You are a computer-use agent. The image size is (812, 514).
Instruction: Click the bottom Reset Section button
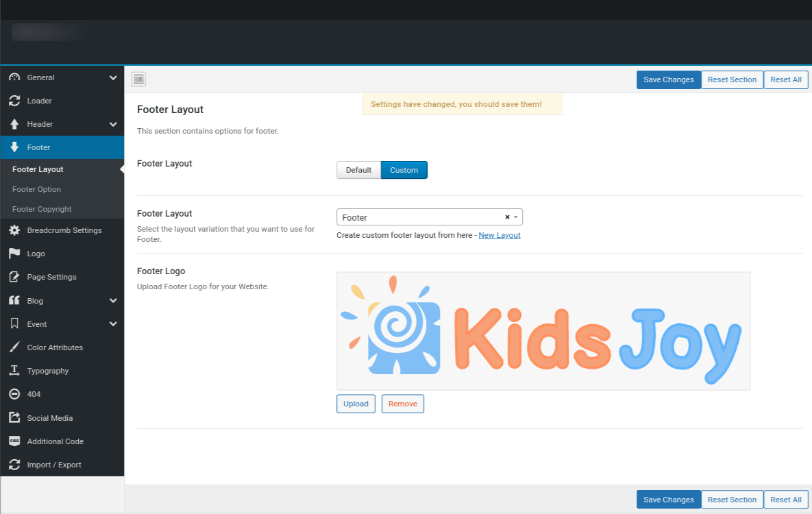pos(733,500)
